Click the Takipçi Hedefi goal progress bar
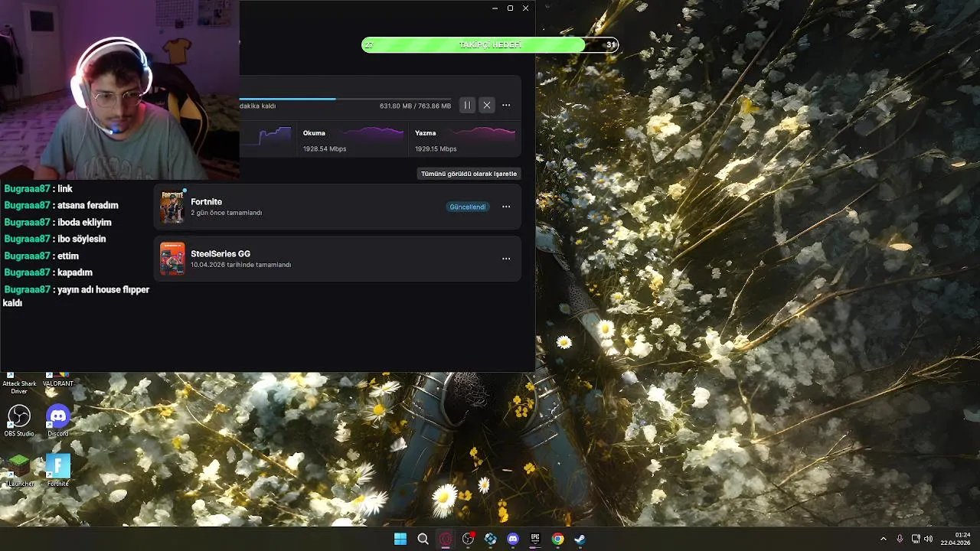The width and height of the screenshot is (980, 551). pos(490,45)
